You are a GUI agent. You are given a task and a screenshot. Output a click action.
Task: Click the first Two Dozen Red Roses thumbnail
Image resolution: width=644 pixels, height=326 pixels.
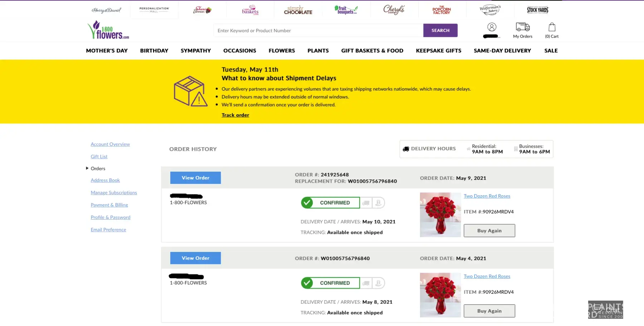click(x=440, y=215)
